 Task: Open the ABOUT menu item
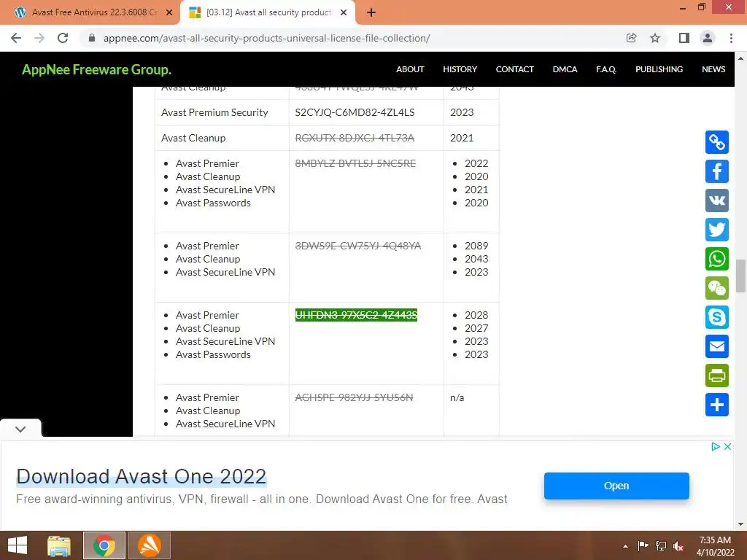[x=410, y=69]
